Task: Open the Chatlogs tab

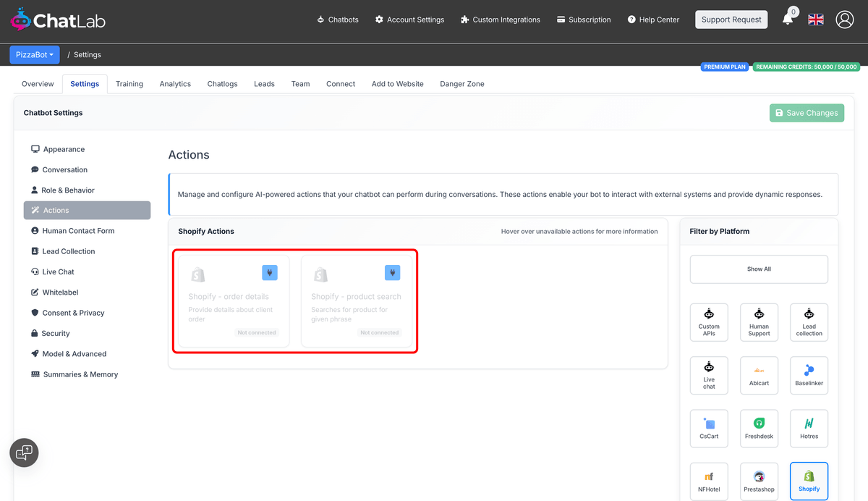Action: click(222, 83)
